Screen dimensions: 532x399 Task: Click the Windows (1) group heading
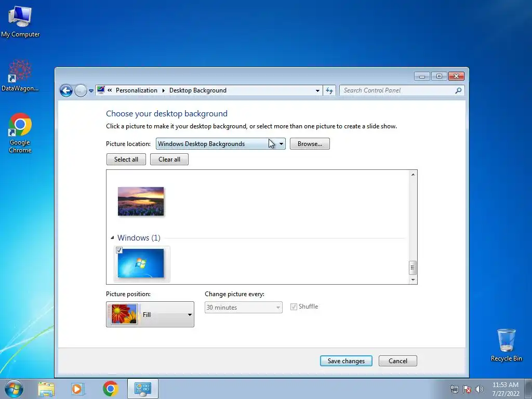coord(139,238)
